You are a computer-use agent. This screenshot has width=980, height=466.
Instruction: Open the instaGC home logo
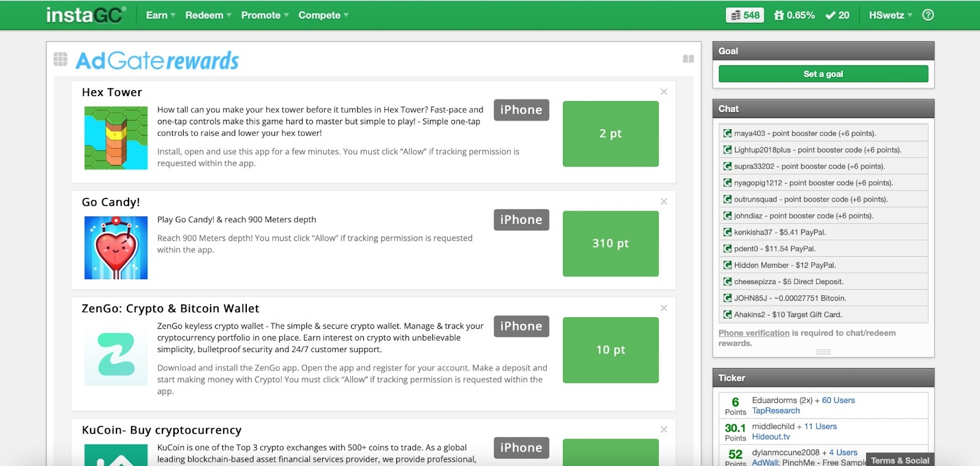86,15
